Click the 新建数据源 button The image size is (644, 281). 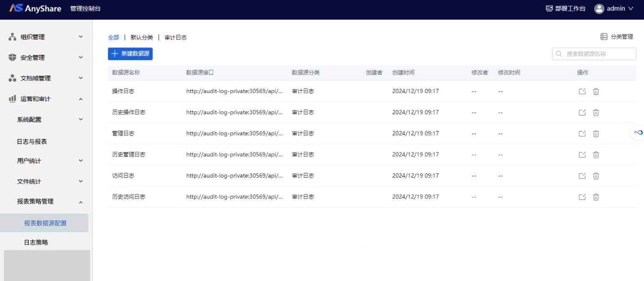(130, 54)
